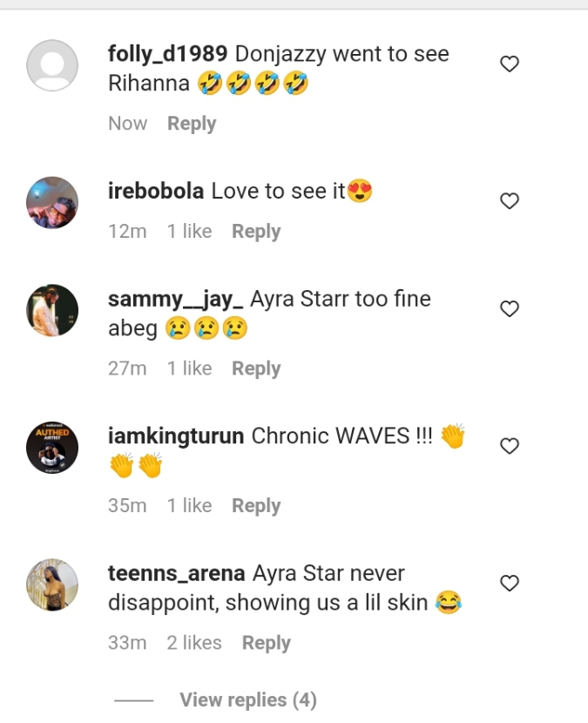Like folly_d1989's comment with the heart
The image size is (588, 723).
510,64
